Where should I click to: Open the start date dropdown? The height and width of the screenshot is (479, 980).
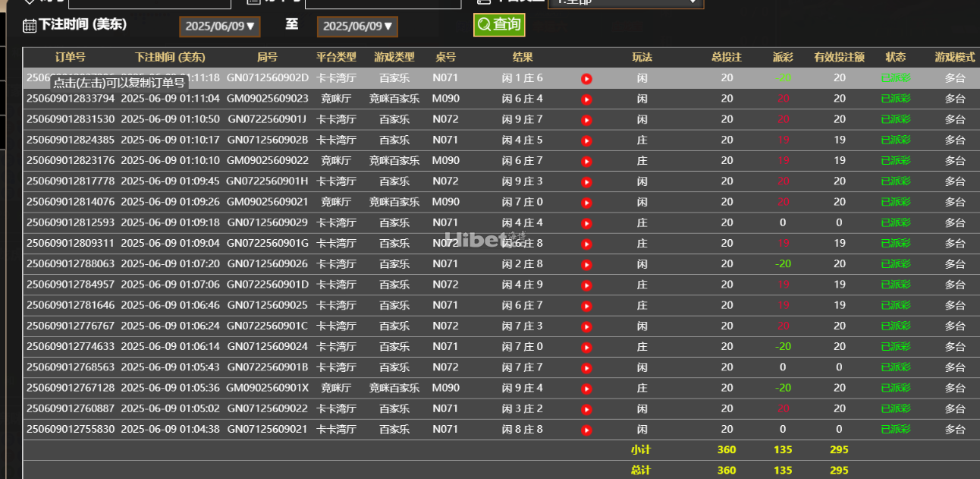pyautogui.click(x=219, y=27)
